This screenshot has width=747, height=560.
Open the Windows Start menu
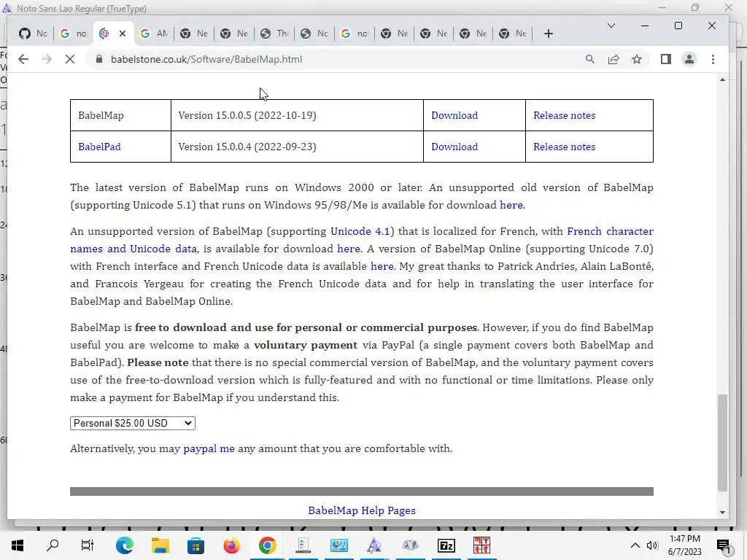pos(18,545)
